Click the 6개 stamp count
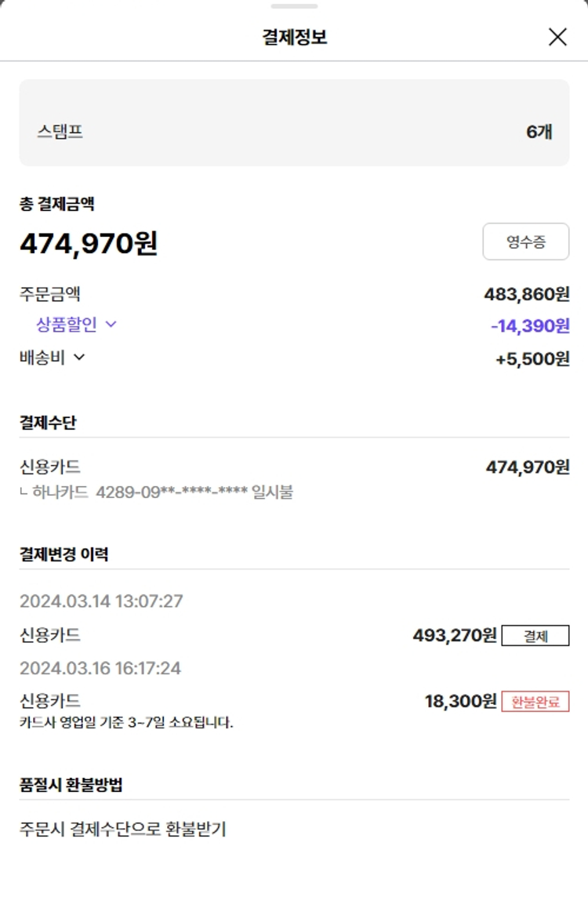The width and height of the screenshot is (588, 908). click(x=539, y=132)
